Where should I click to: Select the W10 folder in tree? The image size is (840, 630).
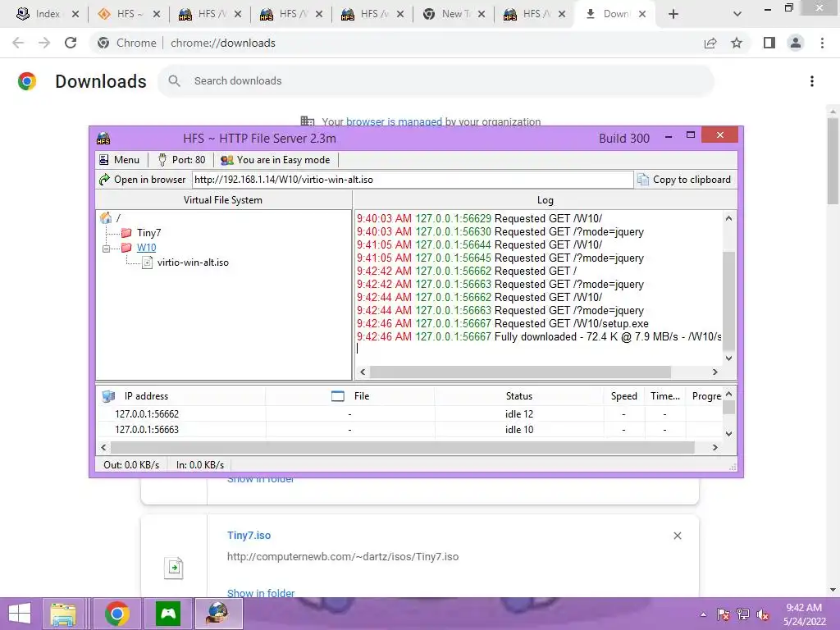point(146,248)
